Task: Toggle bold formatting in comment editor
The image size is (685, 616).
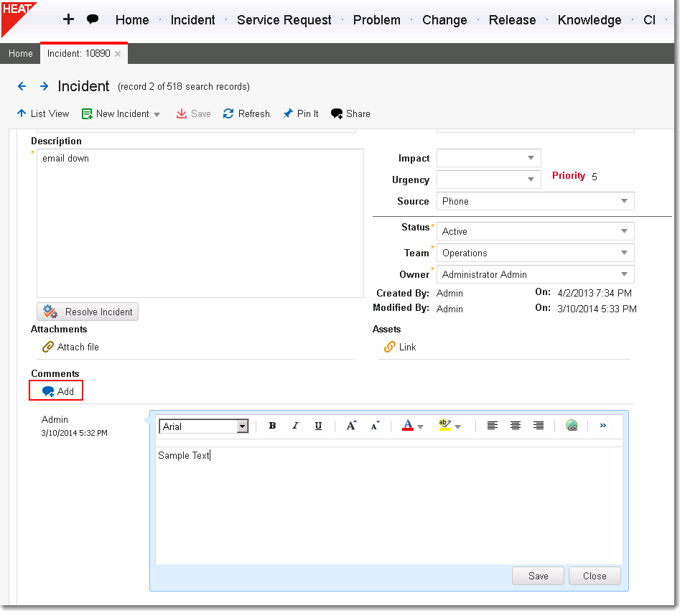Action: [273, 426]
